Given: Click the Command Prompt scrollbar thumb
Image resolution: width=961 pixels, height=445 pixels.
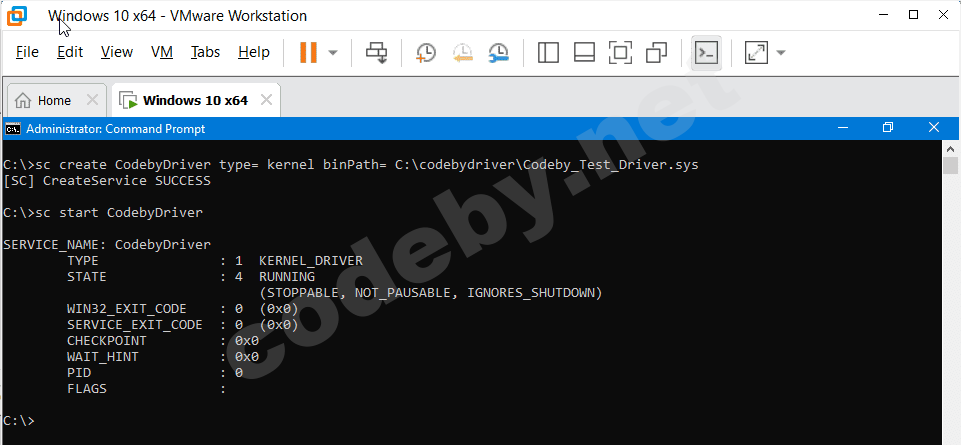Looking at the screenshot, I should pos(951,165).
